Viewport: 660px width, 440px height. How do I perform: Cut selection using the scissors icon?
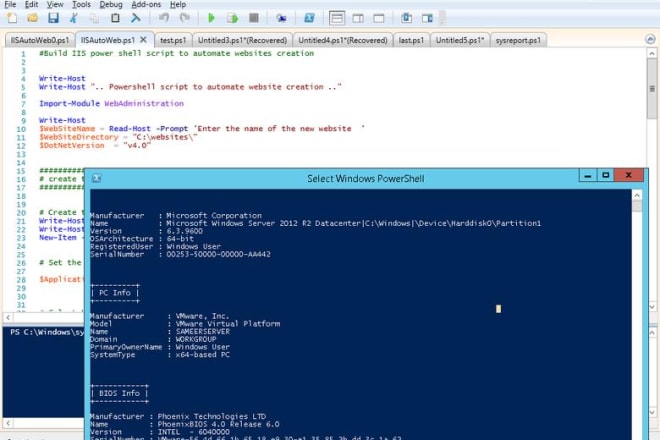pyautogui.click(x=74, y=18)
